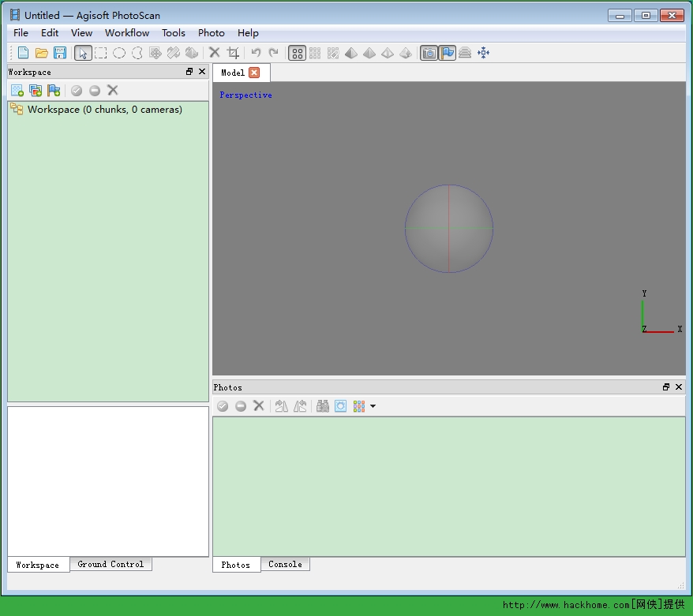The image size is (693, 616).
Task: Toggle Point Cloud view mode
Action: pyautogui.click(x=297, y=54)
